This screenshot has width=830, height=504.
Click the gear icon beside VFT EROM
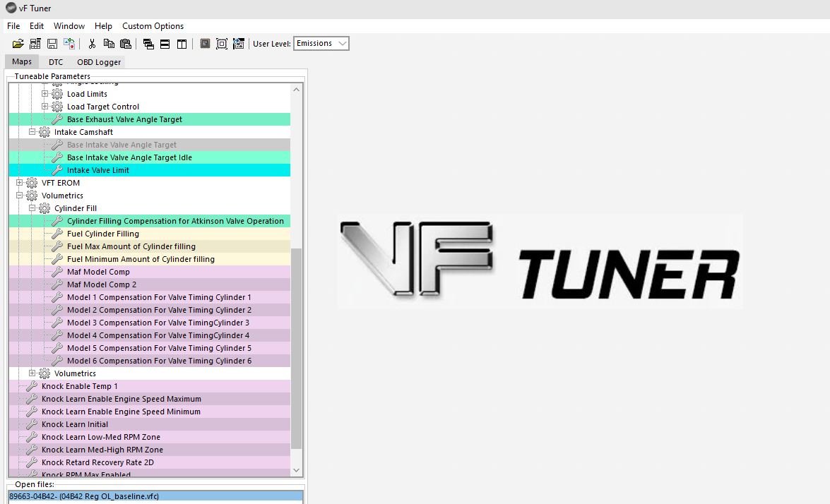click(x=32, y=183)
